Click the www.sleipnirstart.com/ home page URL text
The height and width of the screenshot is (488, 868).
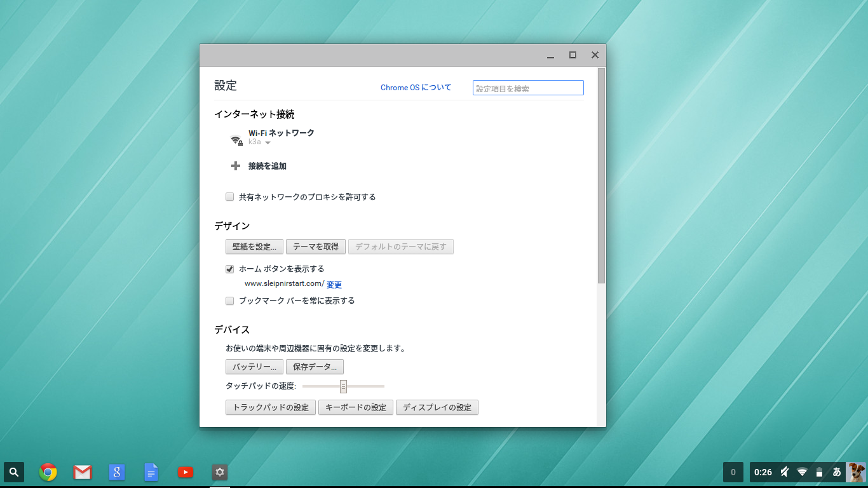[285, 284]
